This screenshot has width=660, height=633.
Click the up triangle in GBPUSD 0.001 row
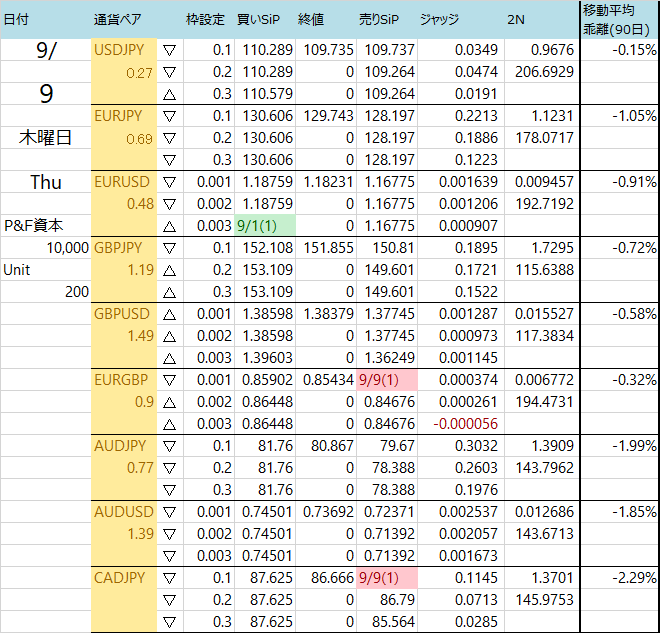(169, 314)
